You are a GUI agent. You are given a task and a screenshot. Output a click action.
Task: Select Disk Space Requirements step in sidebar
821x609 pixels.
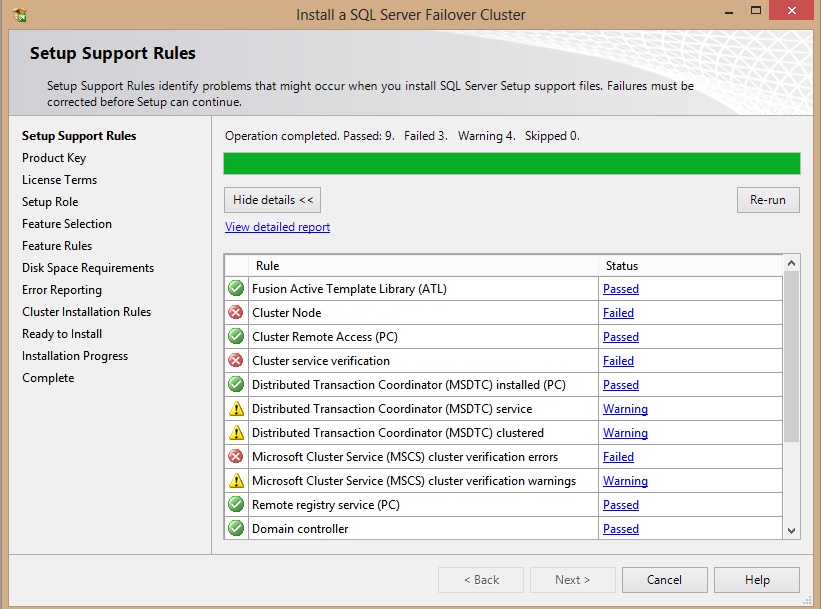[88, 268]
